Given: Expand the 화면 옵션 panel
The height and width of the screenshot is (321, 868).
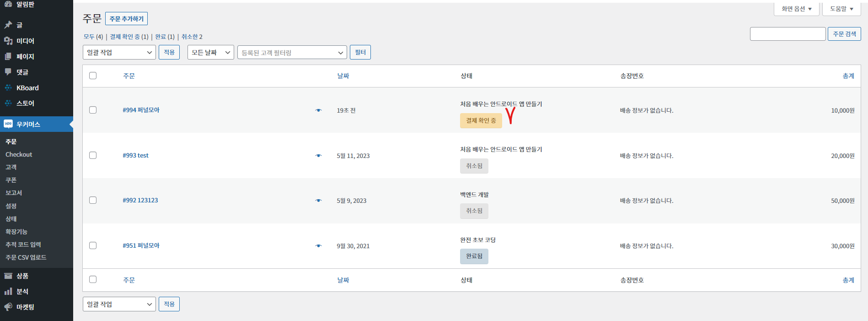Looking at the screenshot, I should (797, 9).
